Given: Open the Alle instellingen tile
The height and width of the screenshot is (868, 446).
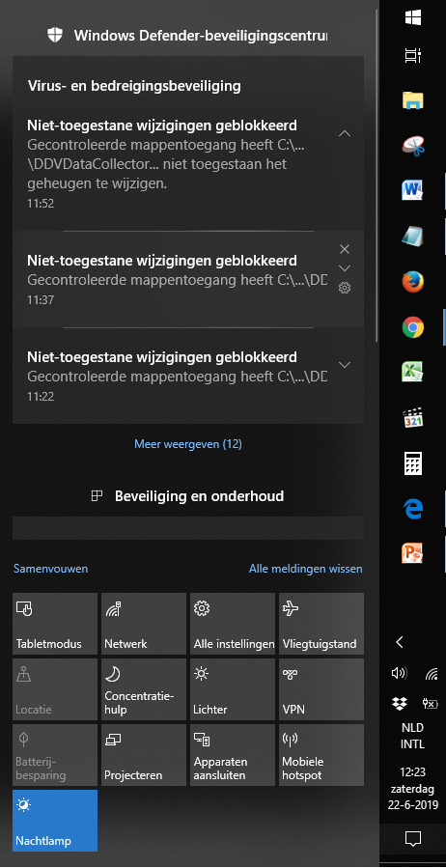Looking at the screenshot, I should pos(233,624).
